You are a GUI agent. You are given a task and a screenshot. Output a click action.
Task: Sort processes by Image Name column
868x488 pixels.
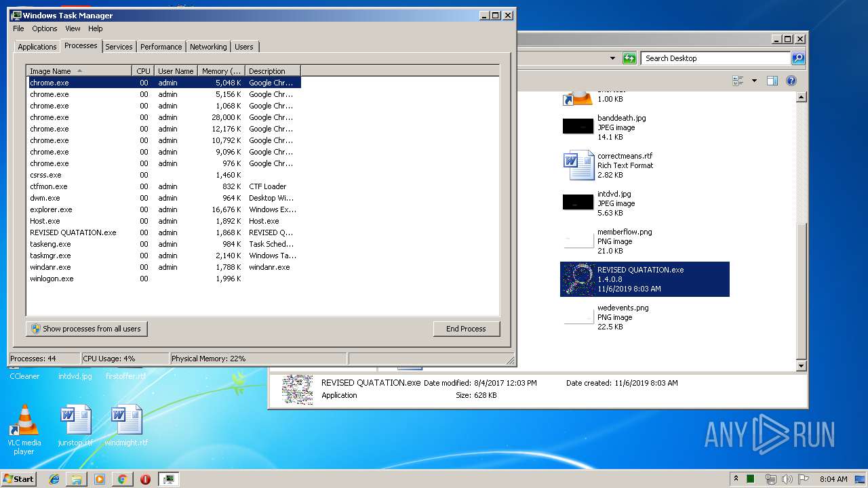click(x=79, y=70)
